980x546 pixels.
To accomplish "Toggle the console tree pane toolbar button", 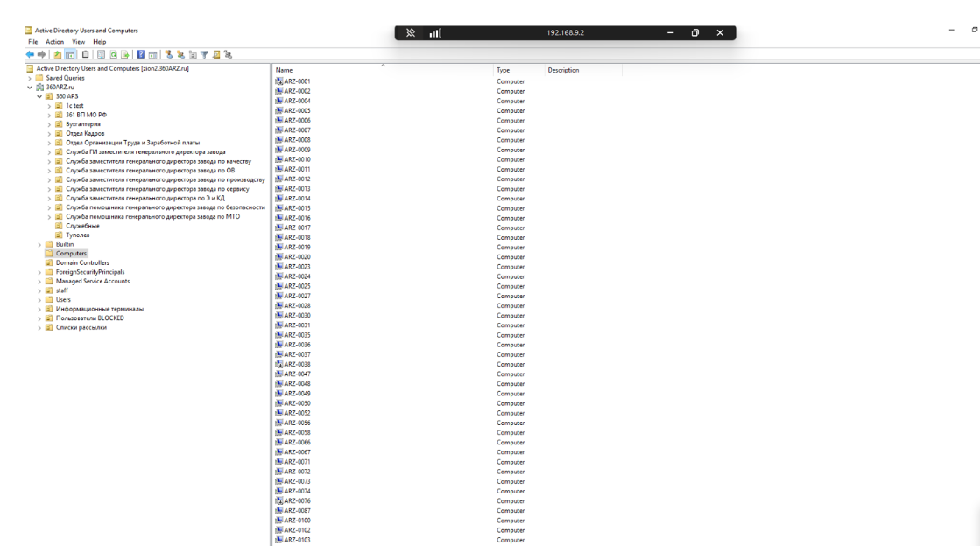I will pos(68,54).
